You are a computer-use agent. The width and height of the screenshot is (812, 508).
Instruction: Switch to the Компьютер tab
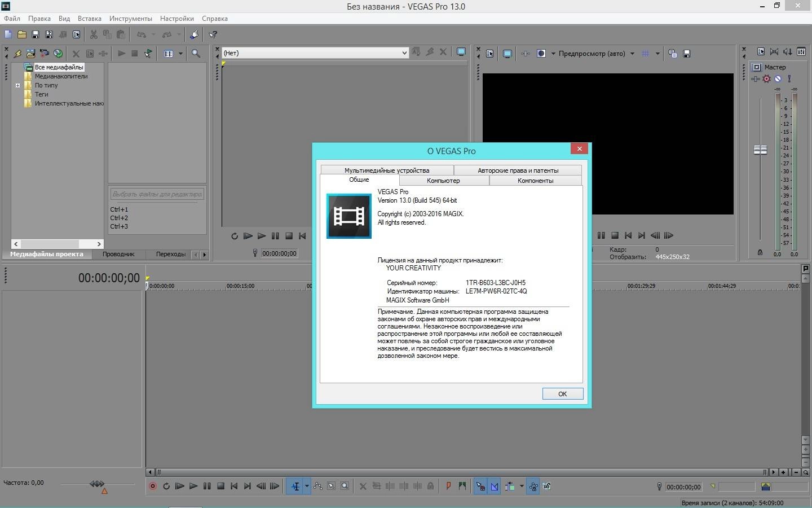pyautogui.click(x=443, y=181)
